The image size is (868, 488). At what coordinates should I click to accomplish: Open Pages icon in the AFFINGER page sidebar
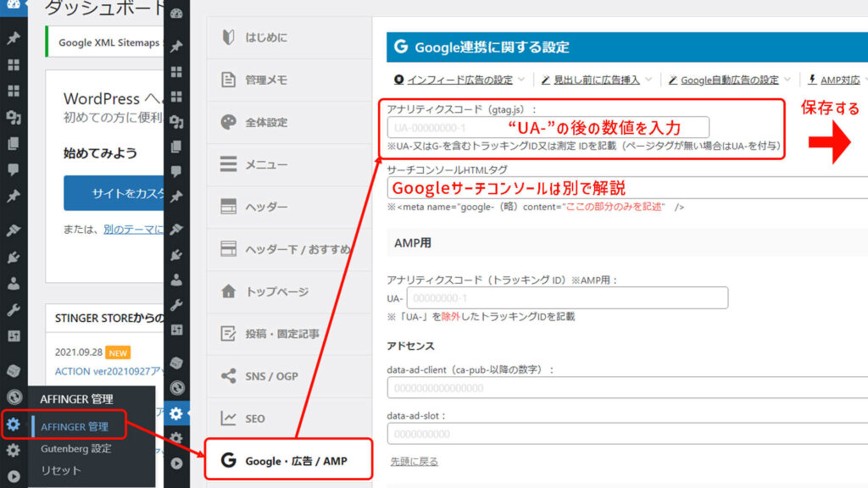pos(176,147)
